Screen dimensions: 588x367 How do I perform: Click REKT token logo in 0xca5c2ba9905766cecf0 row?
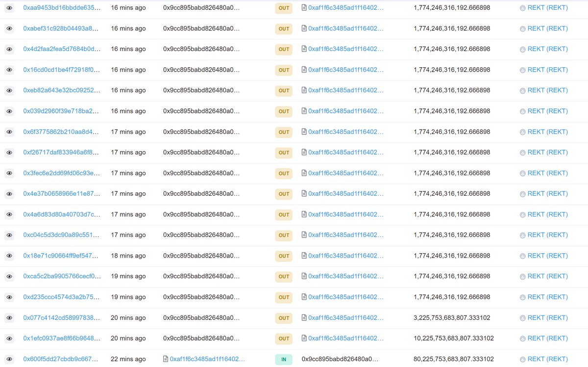click(x=522, y=277)
